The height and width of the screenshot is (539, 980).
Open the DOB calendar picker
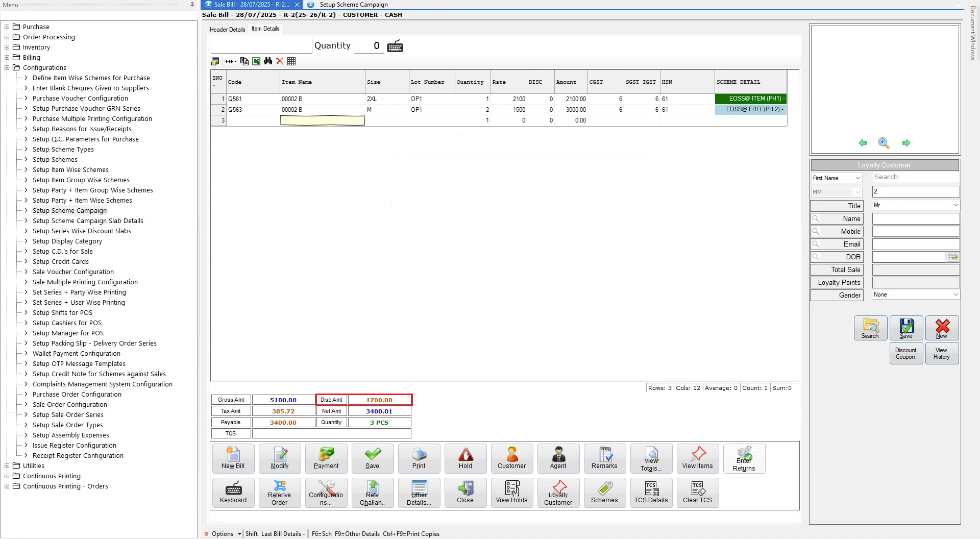coord(952,257)
